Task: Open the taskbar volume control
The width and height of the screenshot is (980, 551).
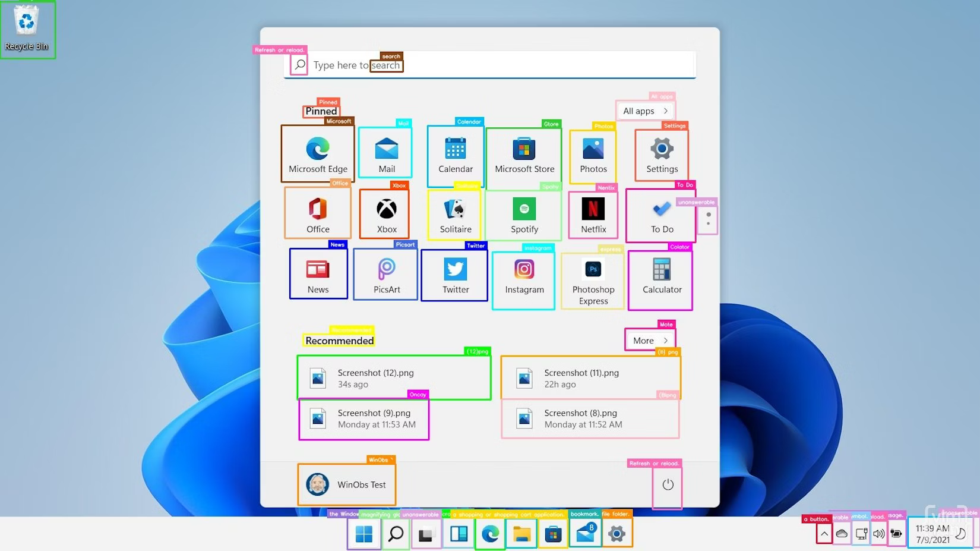Action: coord(878,534)
